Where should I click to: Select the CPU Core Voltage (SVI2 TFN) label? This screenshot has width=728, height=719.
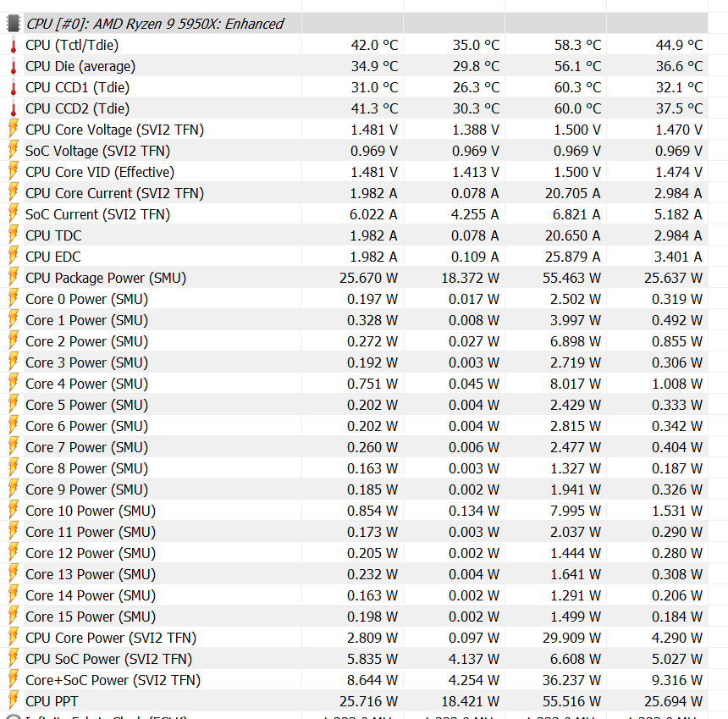point(114,130)
